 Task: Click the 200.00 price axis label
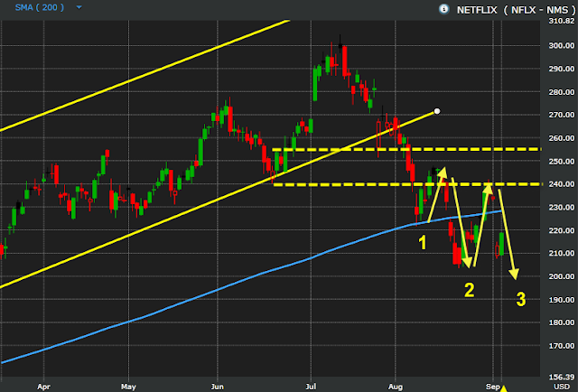562,276
